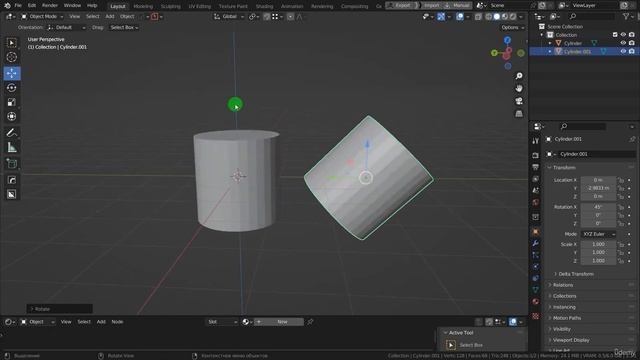This screenshot has width=640, height=360.
Task: Open the Window menu
Action: [72, 6]
